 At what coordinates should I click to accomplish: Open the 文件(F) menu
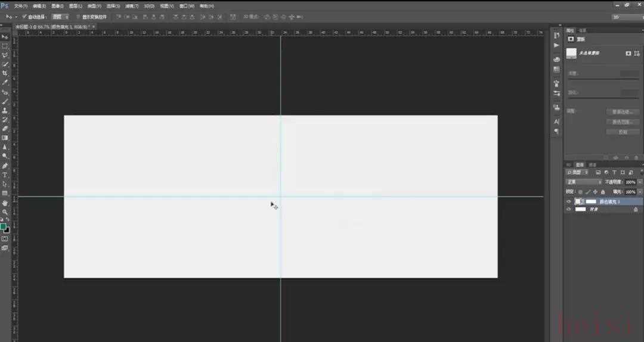tap(21, 6)
